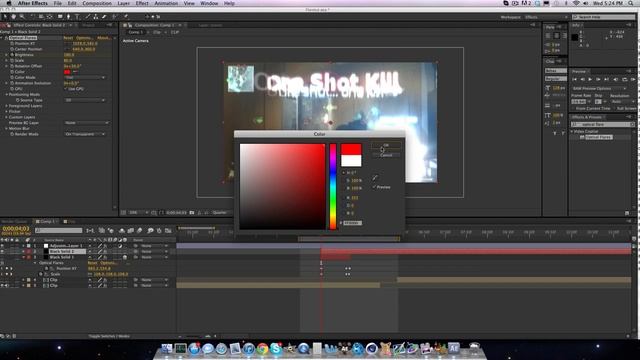Expand Foreground Layers group
The width and height of the screenshot is (640, 360).
[x=7, y=106]
